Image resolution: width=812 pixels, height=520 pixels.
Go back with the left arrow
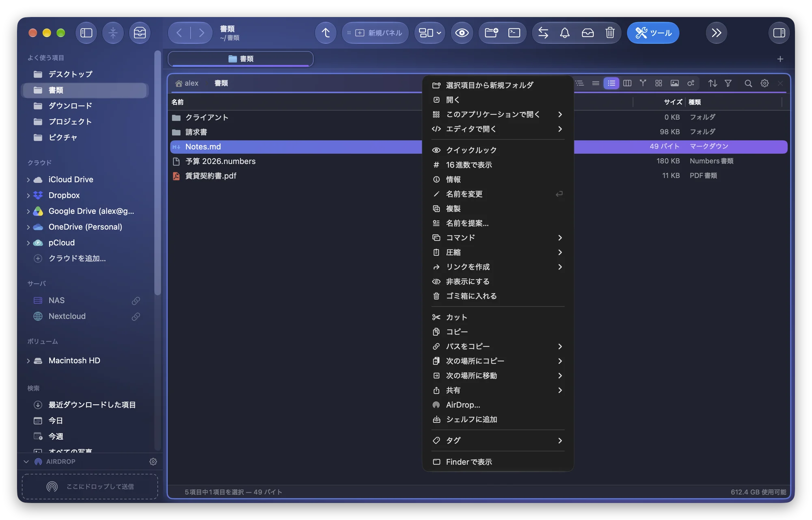click(179, 32)
